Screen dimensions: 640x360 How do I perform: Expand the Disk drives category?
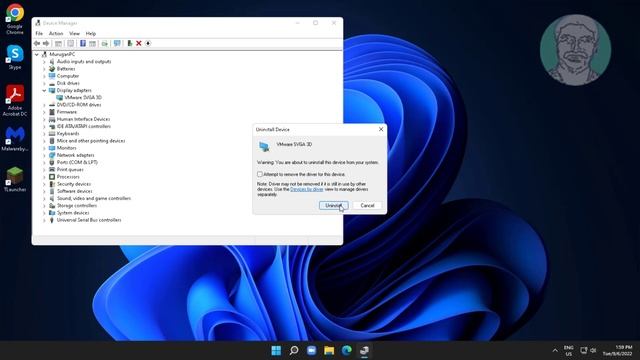point(44,83)
